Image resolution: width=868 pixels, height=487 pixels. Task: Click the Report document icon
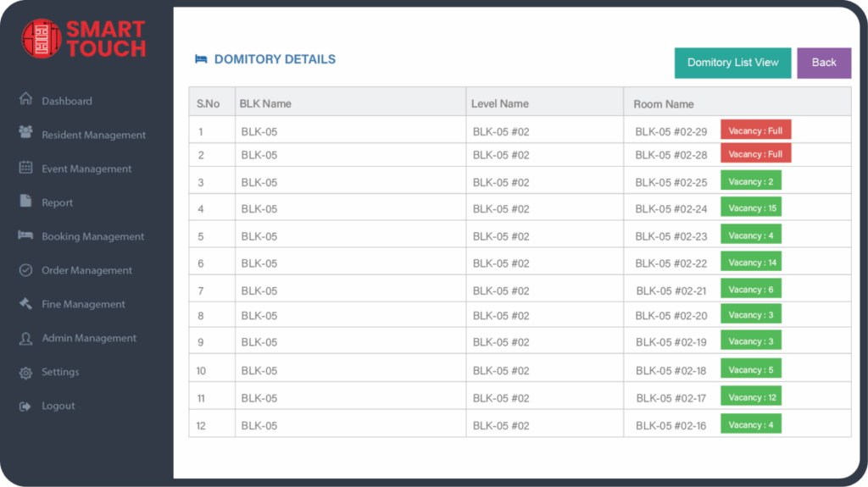pos(25,202)
